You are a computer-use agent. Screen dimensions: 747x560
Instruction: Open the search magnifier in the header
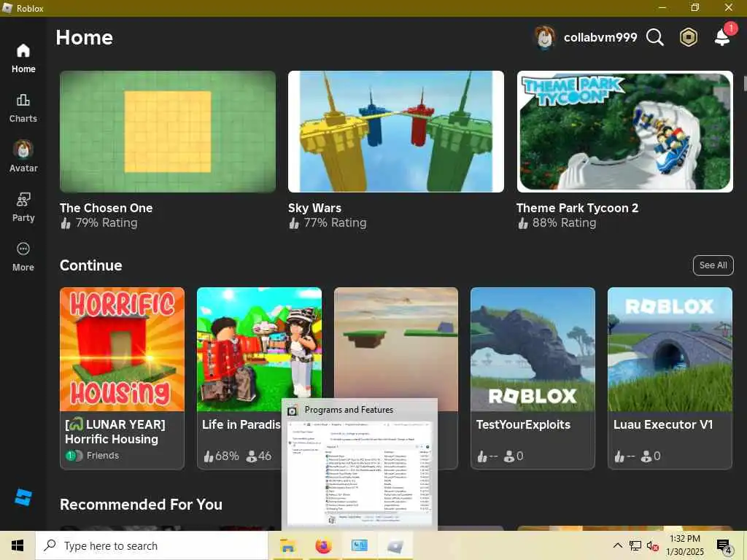click(x=654, y=37)
